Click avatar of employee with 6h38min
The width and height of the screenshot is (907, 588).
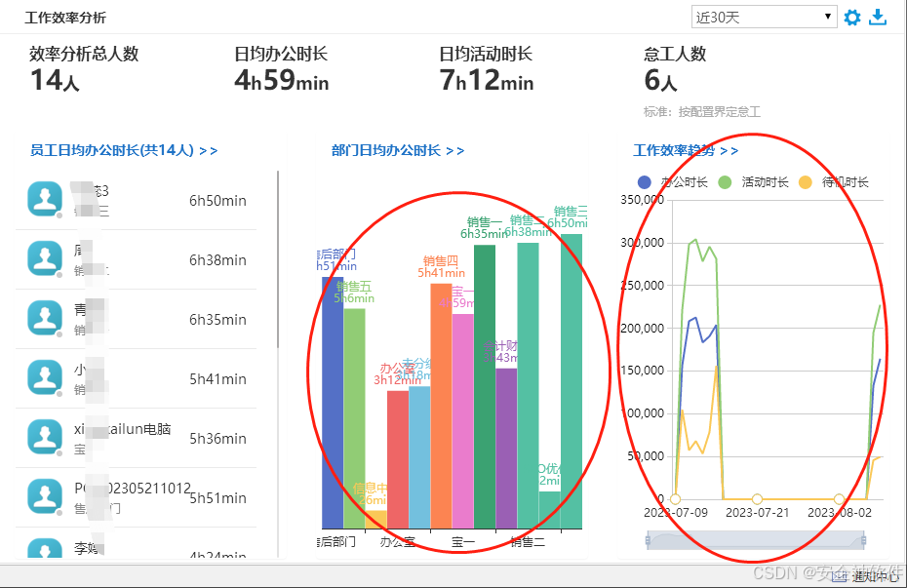45,258
